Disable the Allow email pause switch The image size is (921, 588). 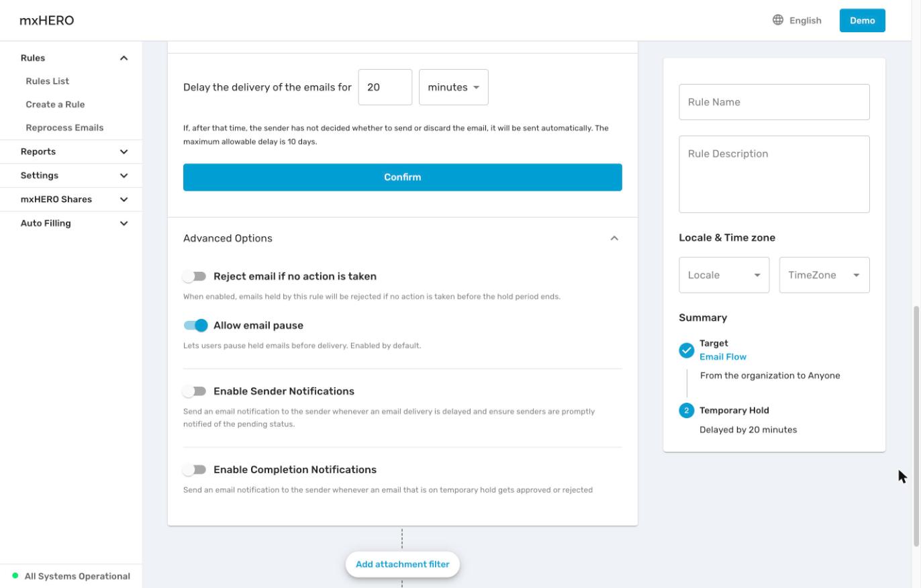coord(195,326)
